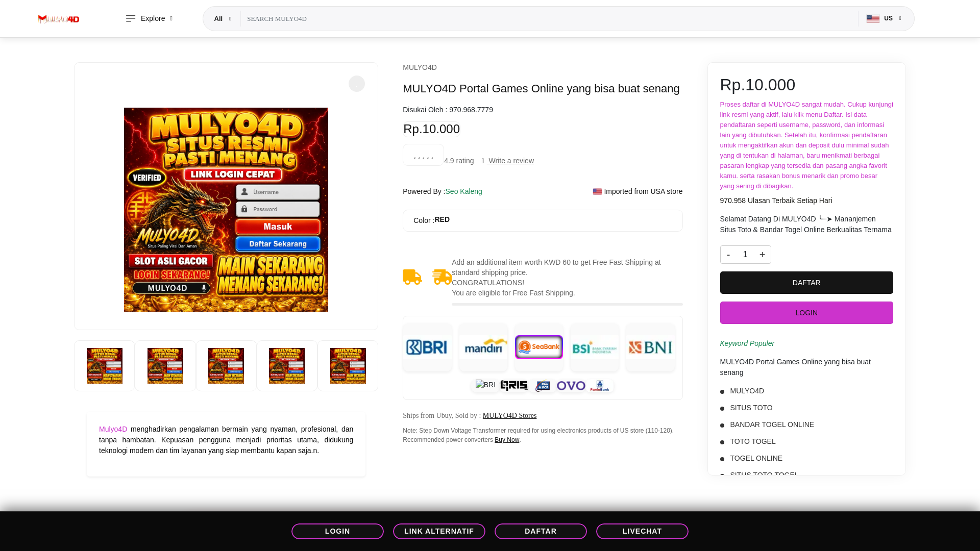Click the US flag icon
The height and width of the screenshot is (551, 980).
pos(873,19)
